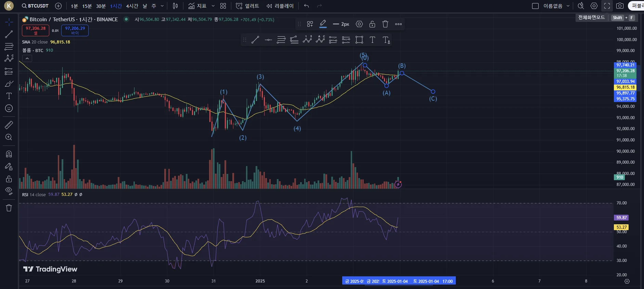Activate the zoom in tool
The image size is (644, 289).
[9, 137]
